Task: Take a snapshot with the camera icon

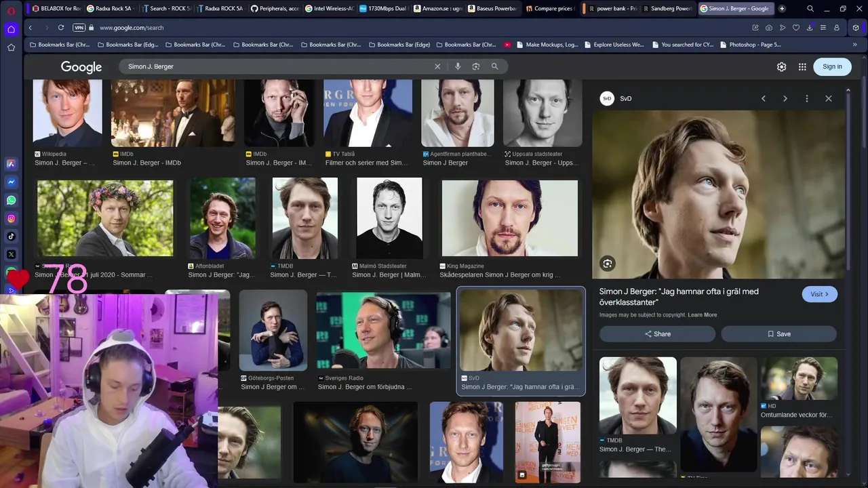Action: pos(769,28)
